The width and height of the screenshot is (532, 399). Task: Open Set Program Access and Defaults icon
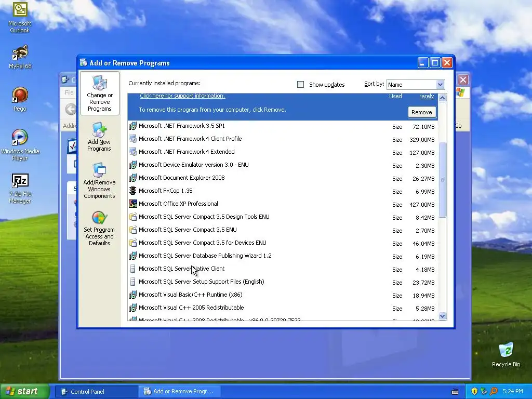[99, 228]
